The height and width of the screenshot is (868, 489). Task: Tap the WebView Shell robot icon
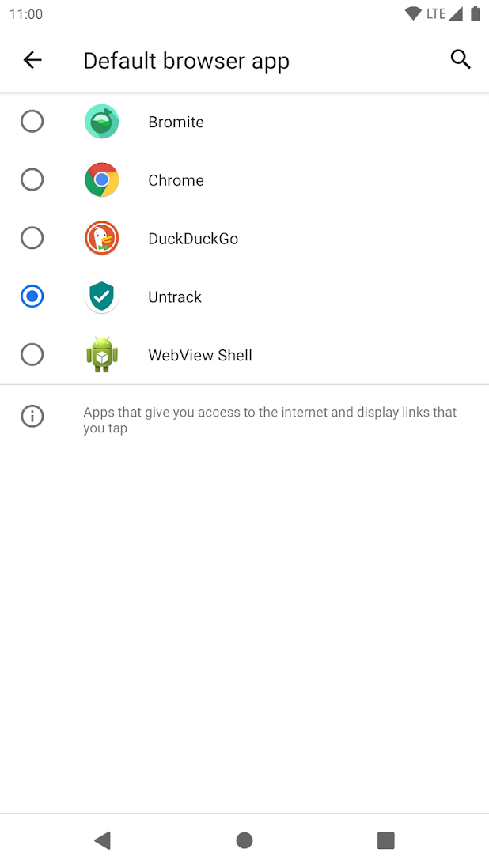(101, 354)
